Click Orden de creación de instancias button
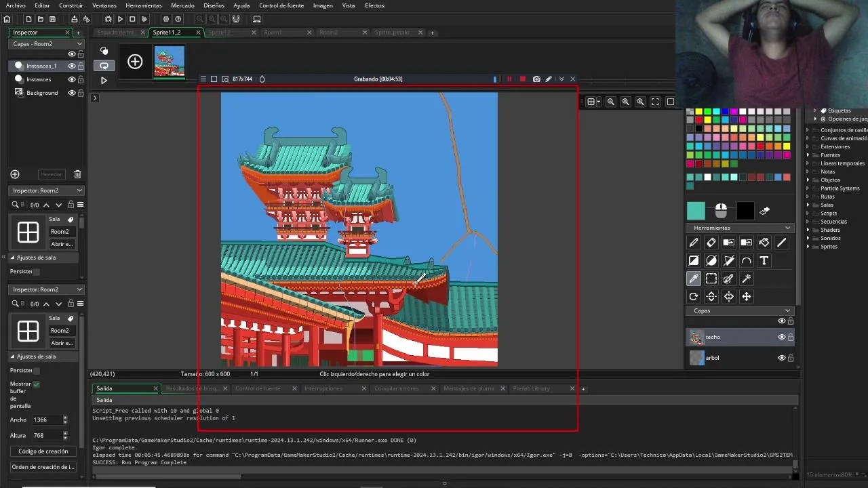 [x=43, y=467]
